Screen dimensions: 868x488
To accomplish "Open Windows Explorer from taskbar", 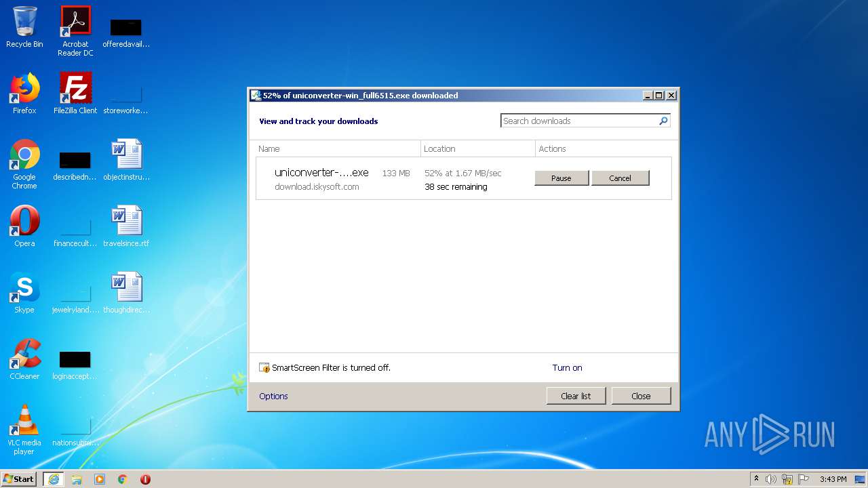I will [x=77, y=479].
